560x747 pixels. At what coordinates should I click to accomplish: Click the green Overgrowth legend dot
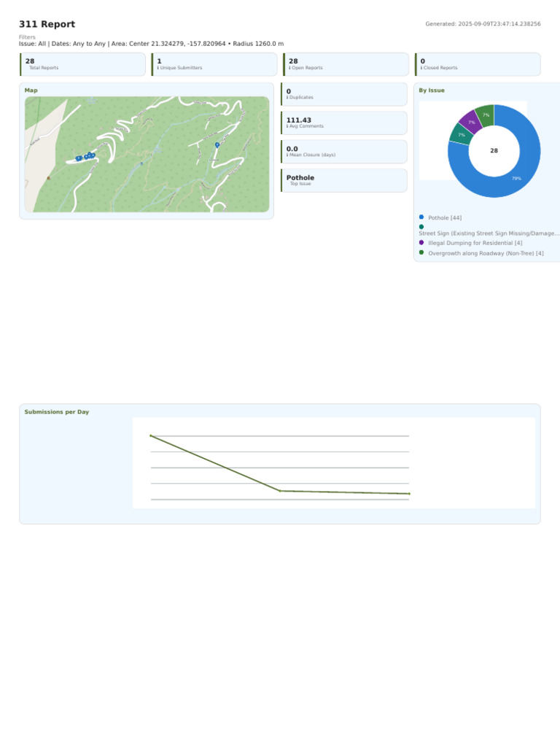421,252
